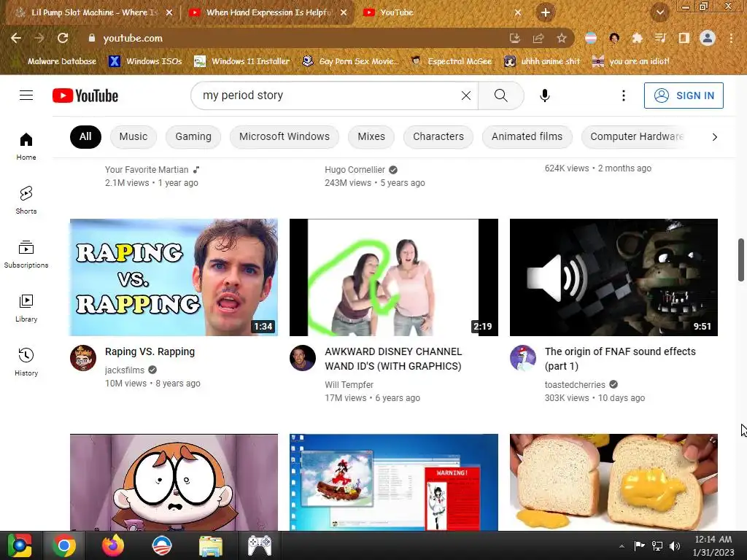This screenshot has width=747, height=560.
Task: Show more filter chips with right arrow
Action: click(714, 137)
